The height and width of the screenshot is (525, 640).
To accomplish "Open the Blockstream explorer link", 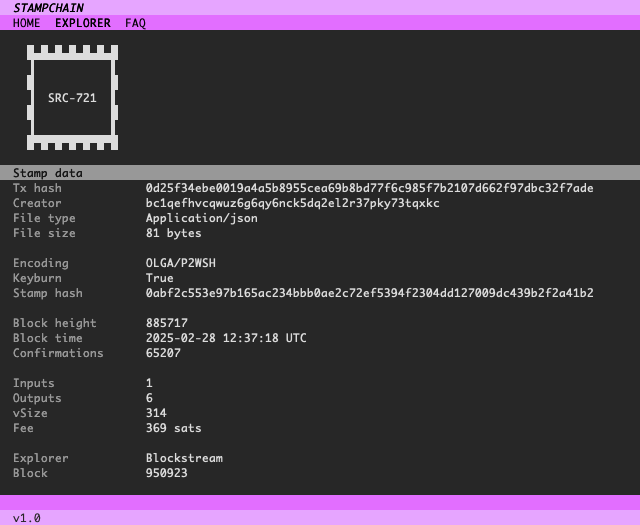I will tap(184, 458).
